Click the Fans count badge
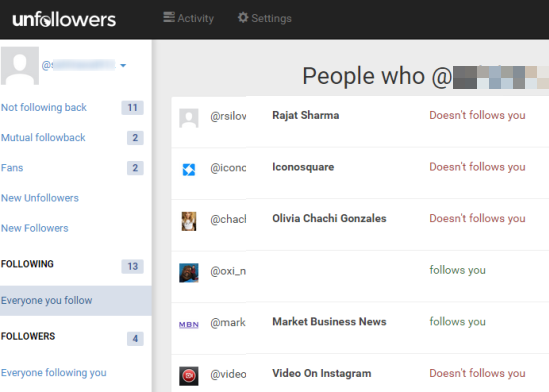The width and height of the screenshot is (549, 392). [135, 168]
